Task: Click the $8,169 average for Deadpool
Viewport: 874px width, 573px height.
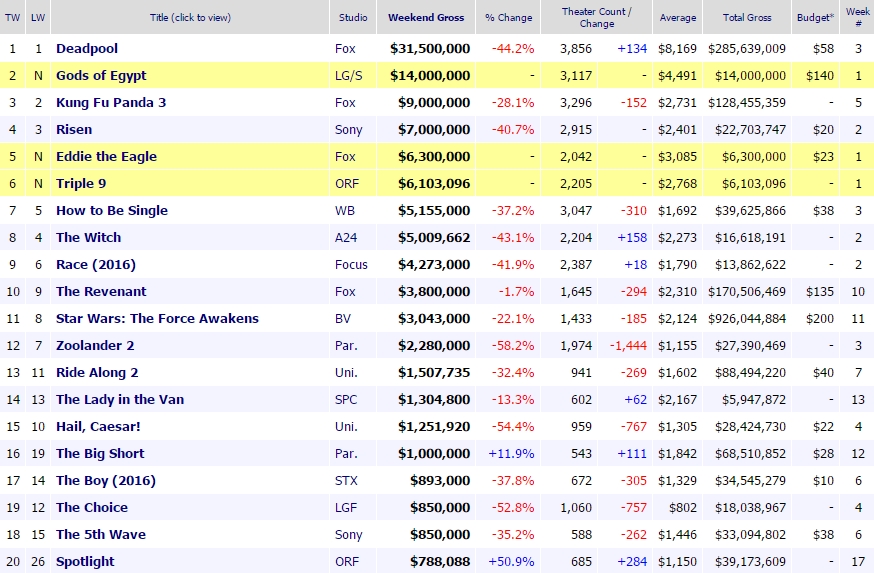Action: coord(677,48)
